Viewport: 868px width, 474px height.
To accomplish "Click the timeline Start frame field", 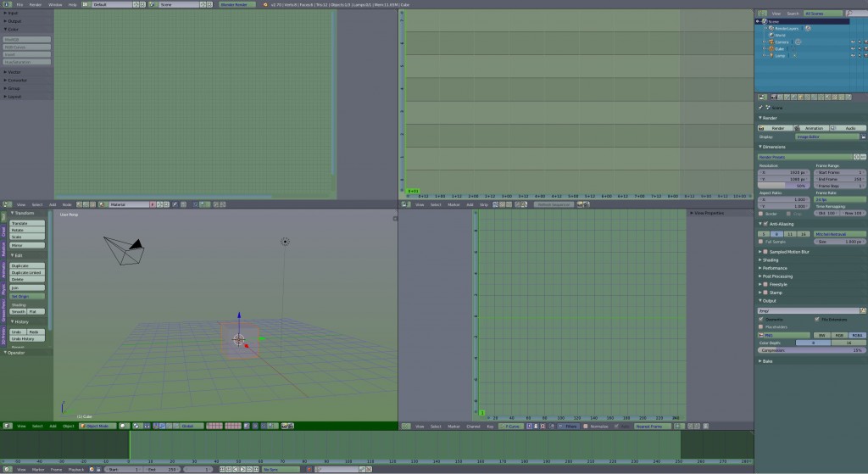I will click(x=124, y=470).
